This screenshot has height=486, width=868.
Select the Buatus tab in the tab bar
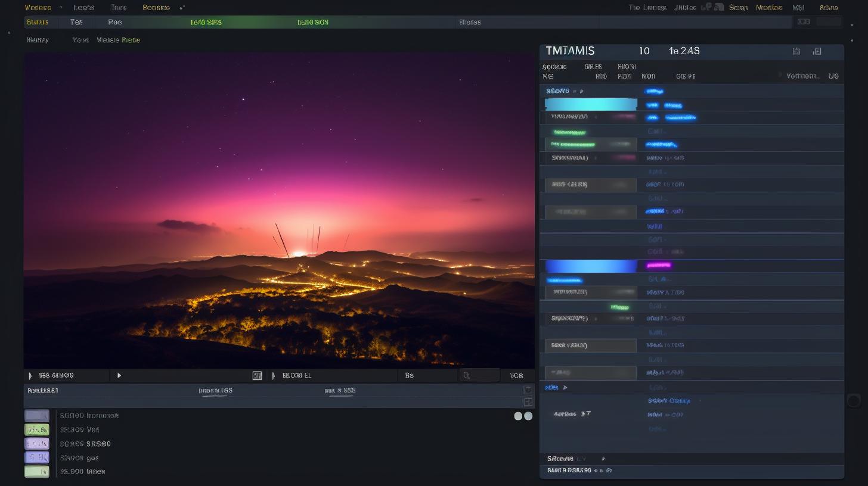coord(38,22)
